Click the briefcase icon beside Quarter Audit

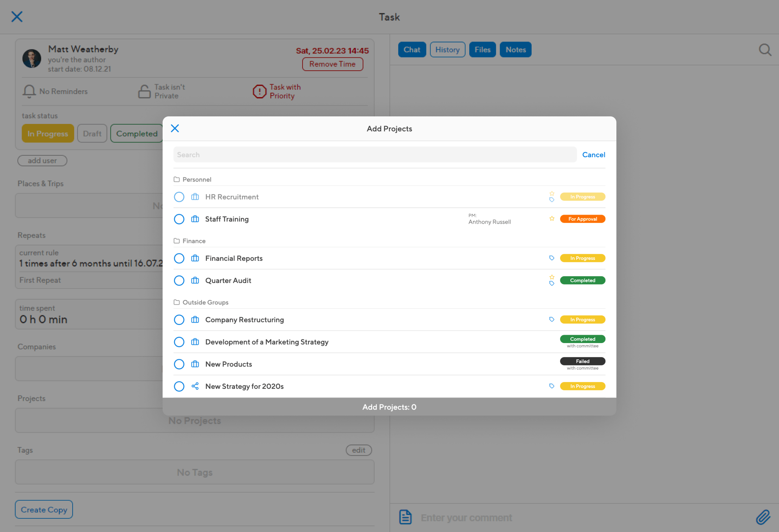click(x=195, y=280)
